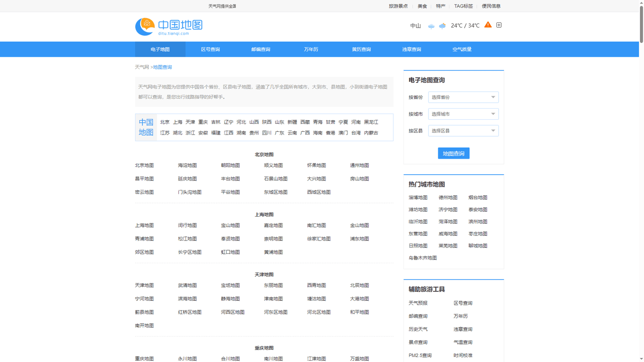This screenshot has height=362, width=644.
Task: Click the partly cloudy weather icon
Action: tap(442, 26)
